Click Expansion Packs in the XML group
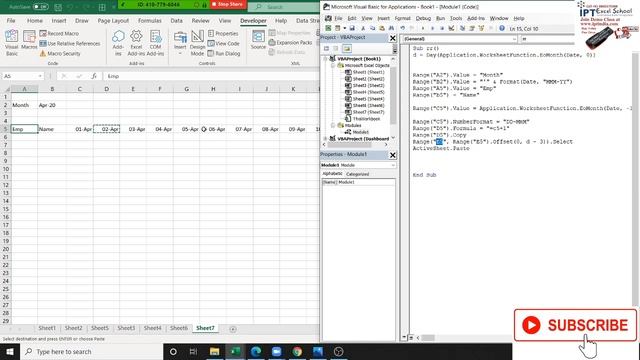Viewport: 640px width, 360px height. point(290,42)
